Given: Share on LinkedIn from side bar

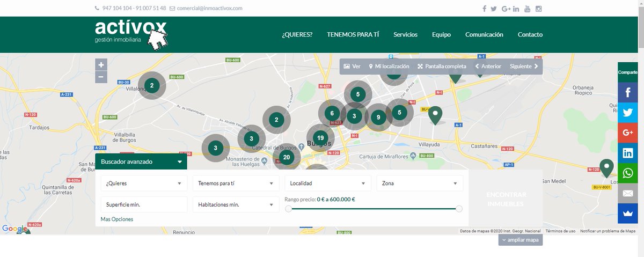Looking at the screenshot, I should pyautogui.click(x=628, y=153).
